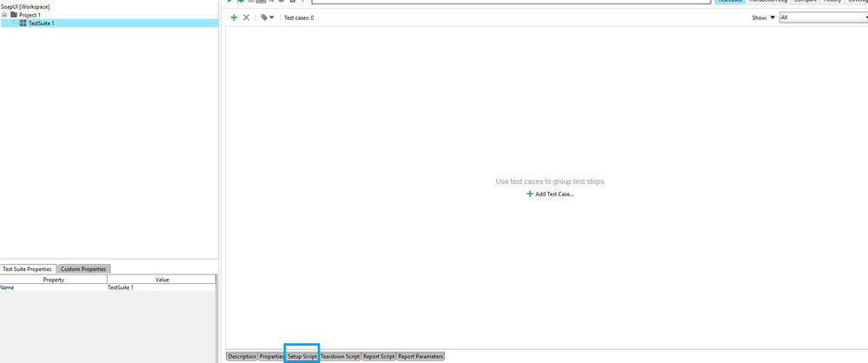
Task: Click the SoapUI [Workspace] root label
Action: click(x=25, y=7)
